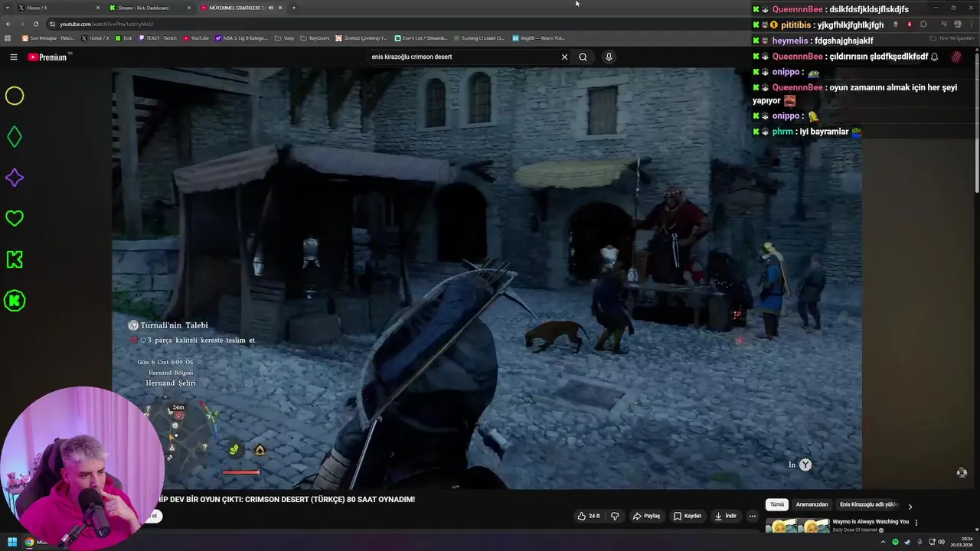This screenshot has width=980, height=551.
Task: Expand the KeyGivers bookmarks folder
Action: pyautogui.click(x=315, y=37)
